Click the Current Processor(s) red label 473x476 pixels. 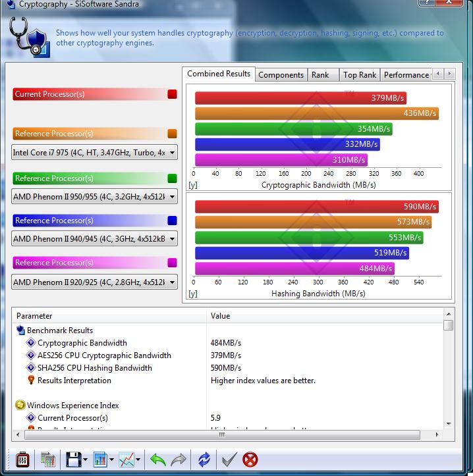click(x=50, y=94)
